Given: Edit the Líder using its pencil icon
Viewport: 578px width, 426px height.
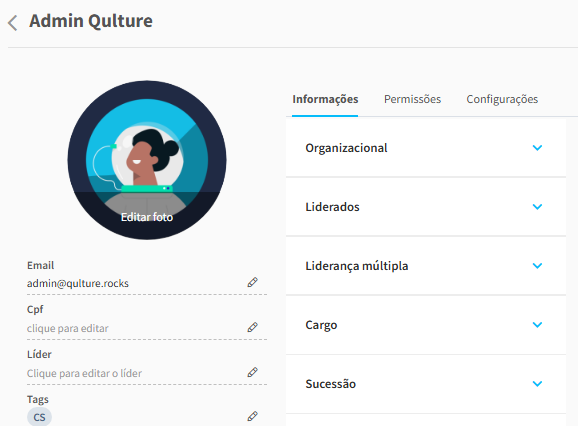Looking at the screenshot, I should [x=253, y=372].
